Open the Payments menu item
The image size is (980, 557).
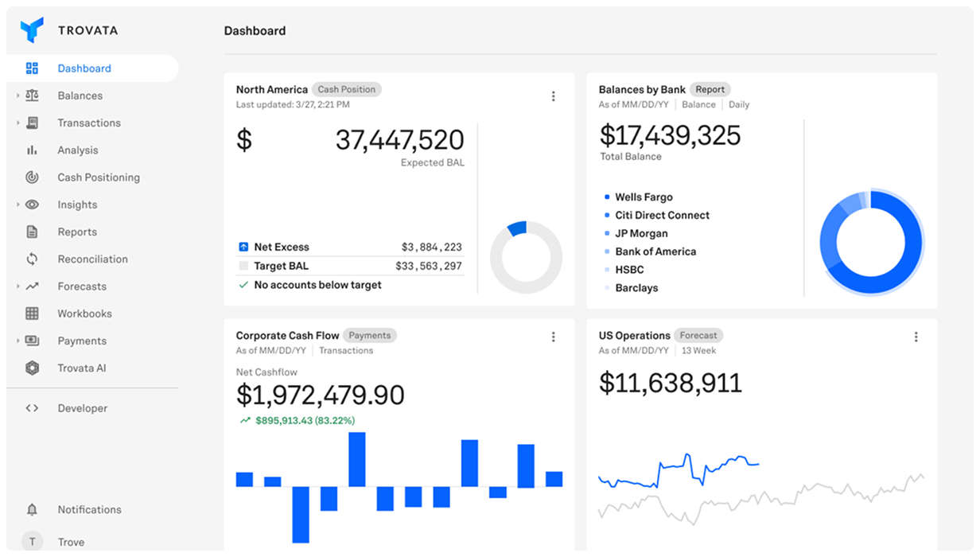pyautogui.click(x=82, y=341)
